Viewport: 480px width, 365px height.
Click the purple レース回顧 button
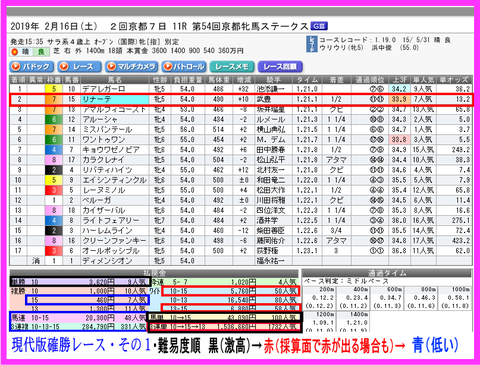pos(280,67)
